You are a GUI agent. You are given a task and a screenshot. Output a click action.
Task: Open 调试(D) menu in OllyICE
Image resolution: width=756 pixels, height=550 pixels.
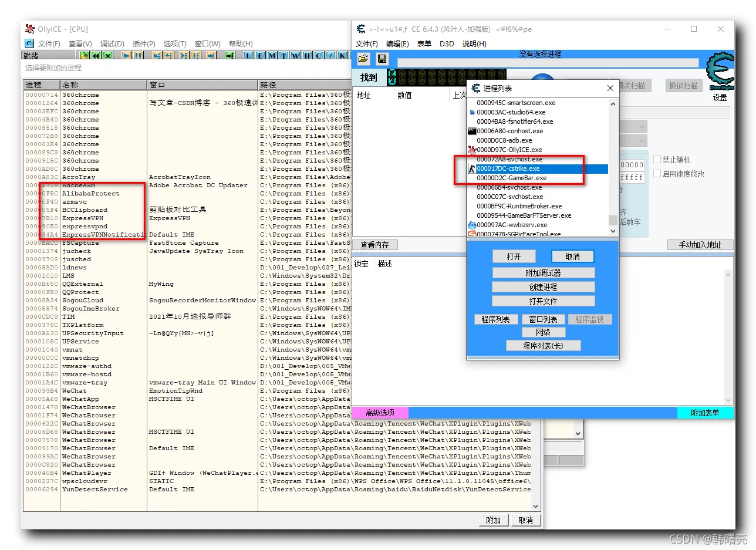(112, 43)
